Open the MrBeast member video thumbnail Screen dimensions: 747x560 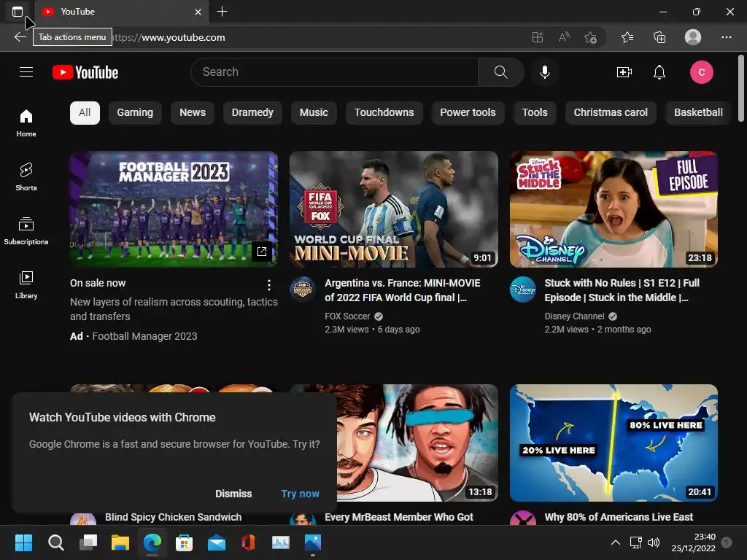point(417,443)
